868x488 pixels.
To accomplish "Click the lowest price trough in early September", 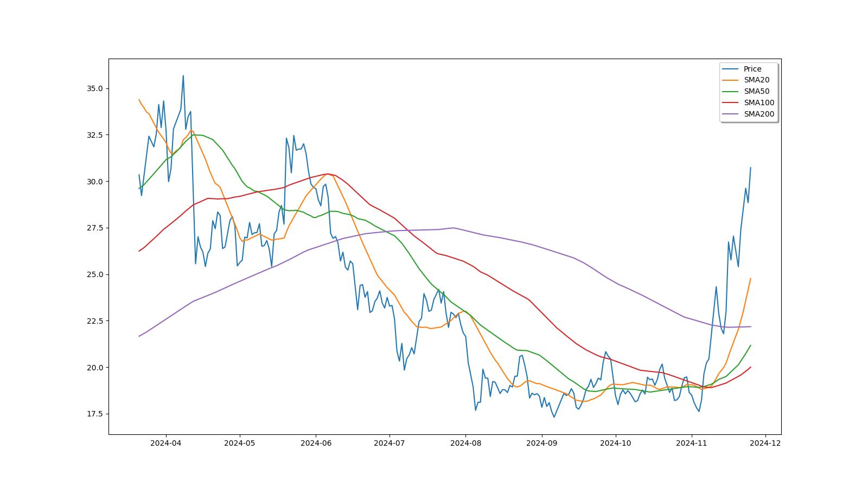I will pyautogui.click(x=554, y=417).
